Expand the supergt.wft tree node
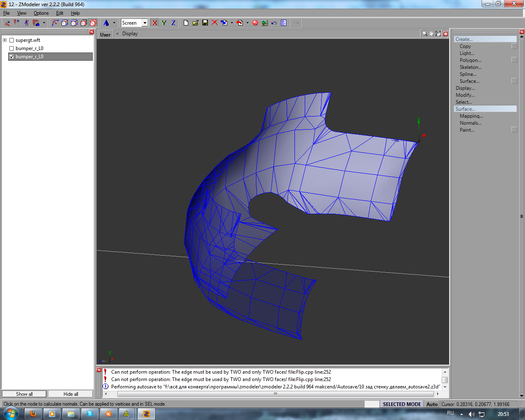This screenshot has height=420, width=525. 5,40
